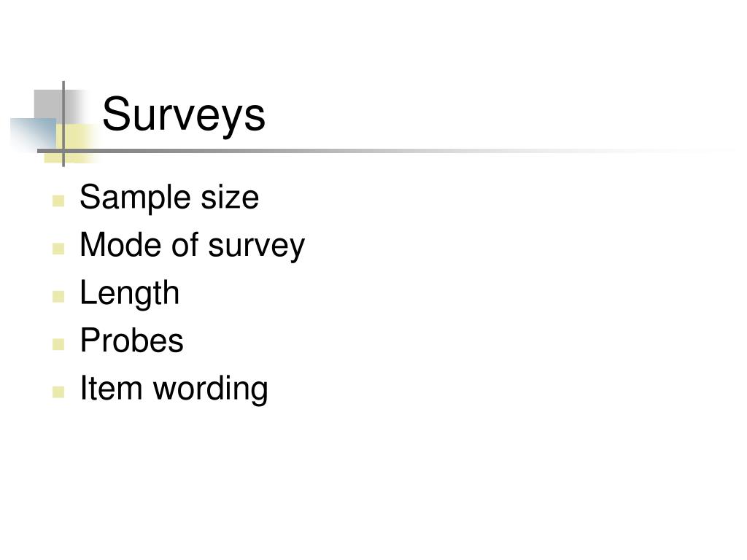Click the word "size" in the first bullet
Image resolution: width=747 pixels, height=560 pixels.
tap(230, 198)
